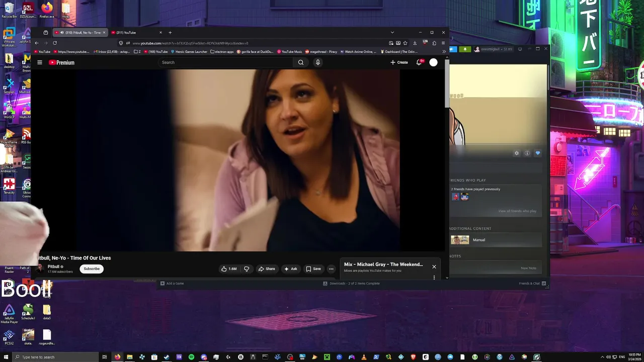Like the Pitbull video
644x362 pixels.
pyautogui.click(x=229, y=269)
